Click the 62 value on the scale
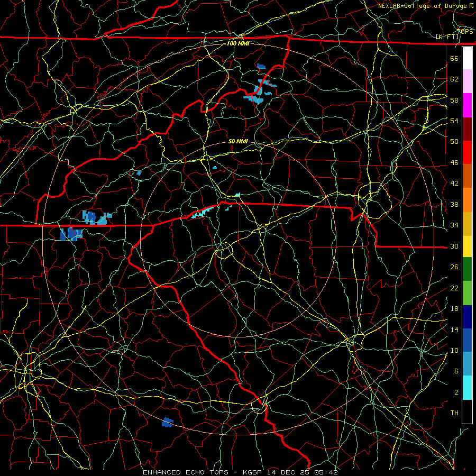The height and width of the screenshot is (476, 476). [x=454, y=79]
